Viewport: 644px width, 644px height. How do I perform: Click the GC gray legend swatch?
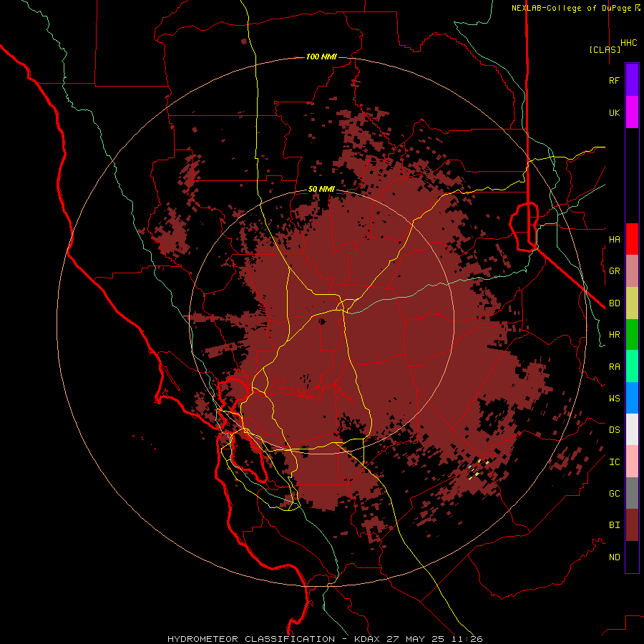click(x=632, y=493)
